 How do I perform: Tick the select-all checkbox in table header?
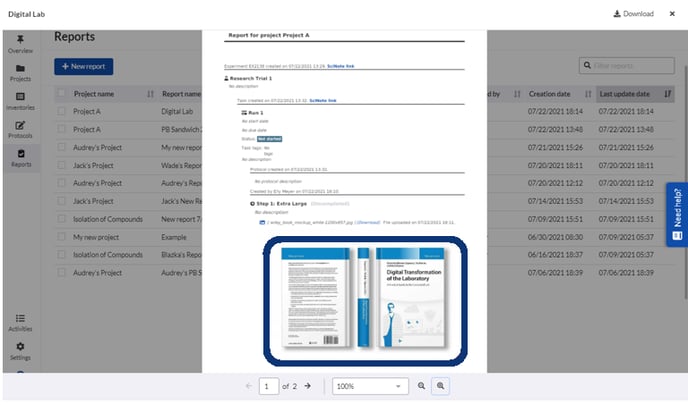pos(61,93)
